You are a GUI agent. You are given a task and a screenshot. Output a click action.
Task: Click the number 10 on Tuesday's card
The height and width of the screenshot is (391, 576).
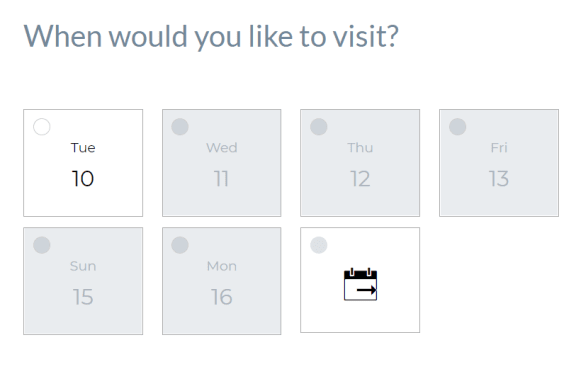click(83, 179)
